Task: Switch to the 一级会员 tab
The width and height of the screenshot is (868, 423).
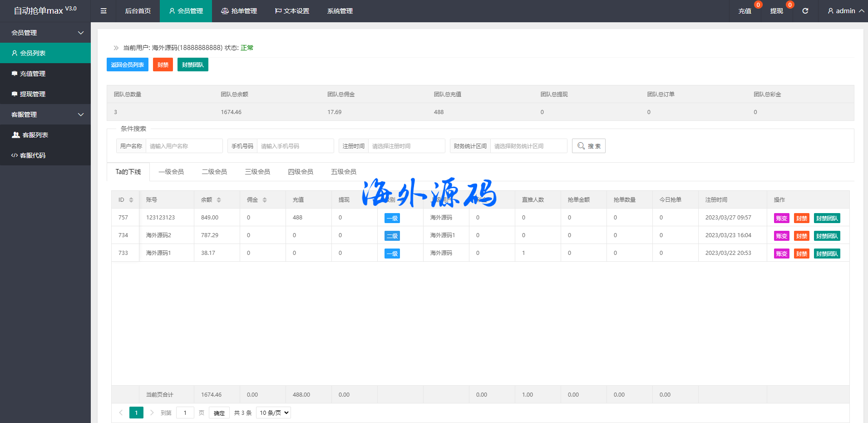Action: point(171,172)
